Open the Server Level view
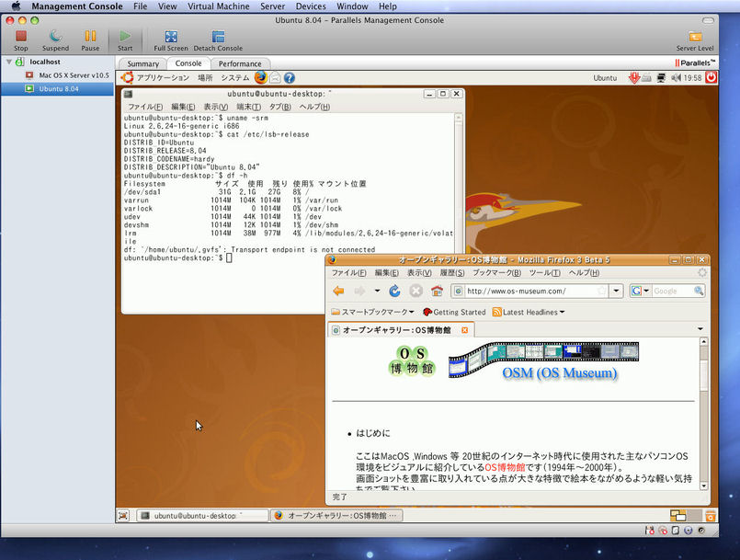 coord(695,40)
